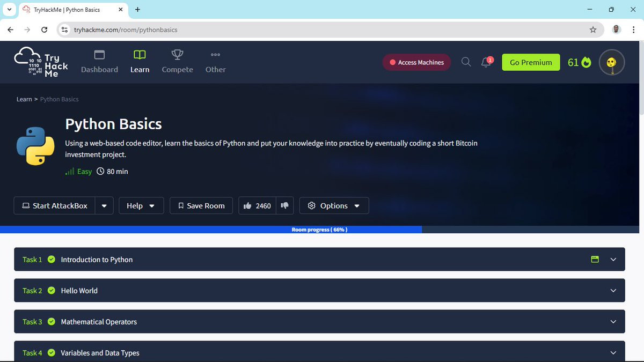Click the Python logo image
Viewport: 644px width, 362px height.
pos(35,146)
